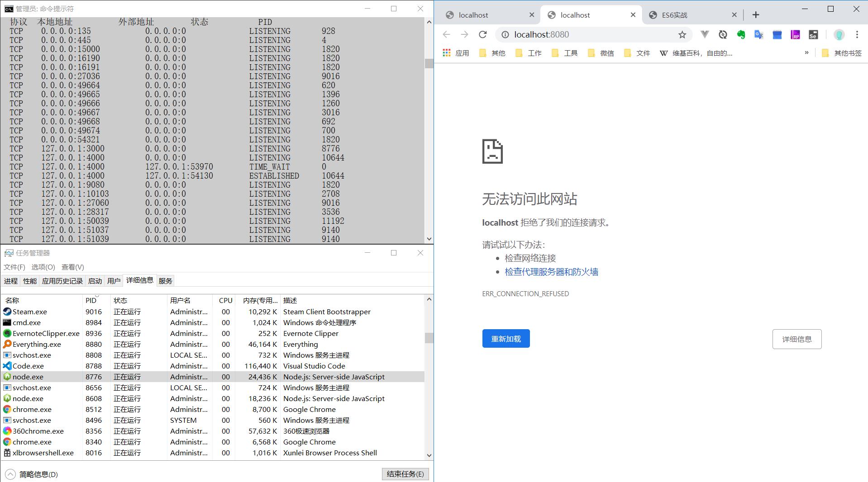The image size is (868, 482).
Task: Open the 文件(F) menu in Task Manager
Action: [x=14, y=267]
